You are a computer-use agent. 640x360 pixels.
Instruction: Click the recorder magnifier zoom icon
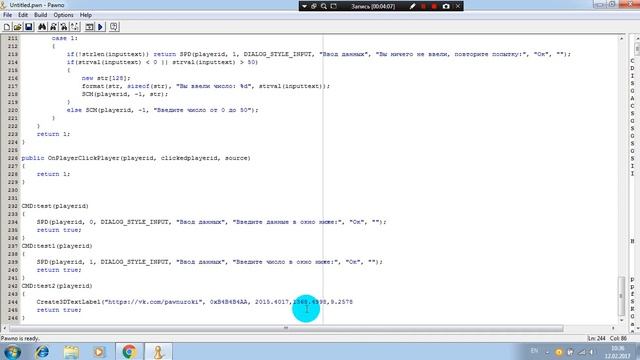[x=324, y=6]
